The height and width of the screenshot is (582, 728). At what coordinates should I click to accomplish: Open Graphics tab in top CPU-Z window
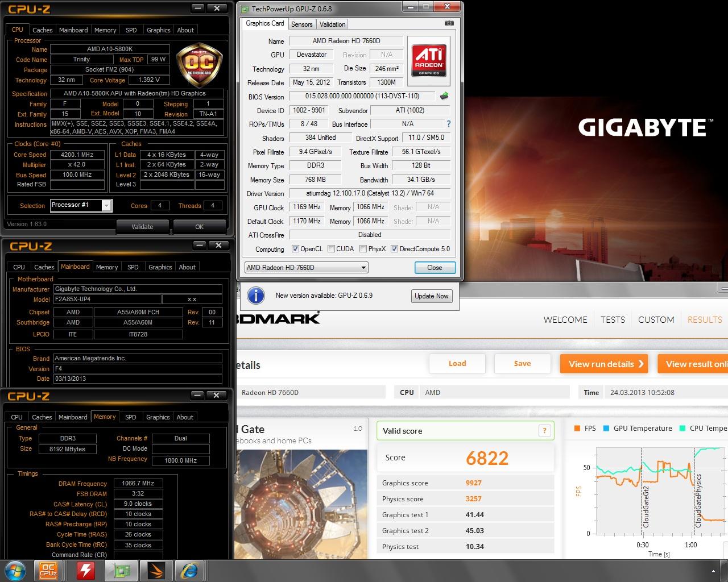pos(158,30)
